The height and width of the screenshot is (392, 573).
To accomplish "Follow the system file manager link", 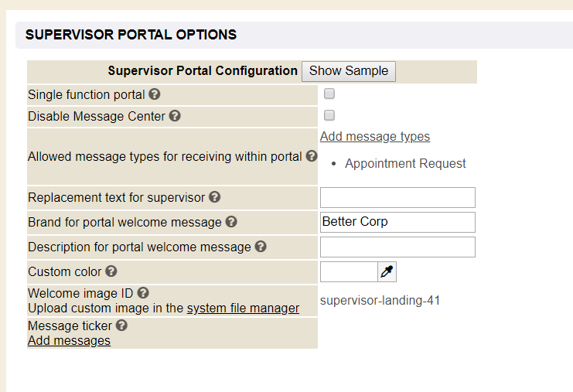I will (243, 308).
